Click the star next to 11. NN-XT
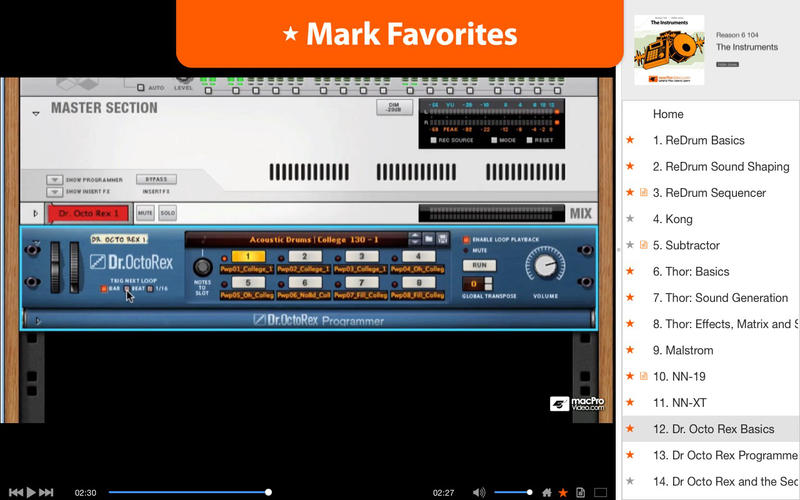The image size is (800, 500). [x=630, y=403]
